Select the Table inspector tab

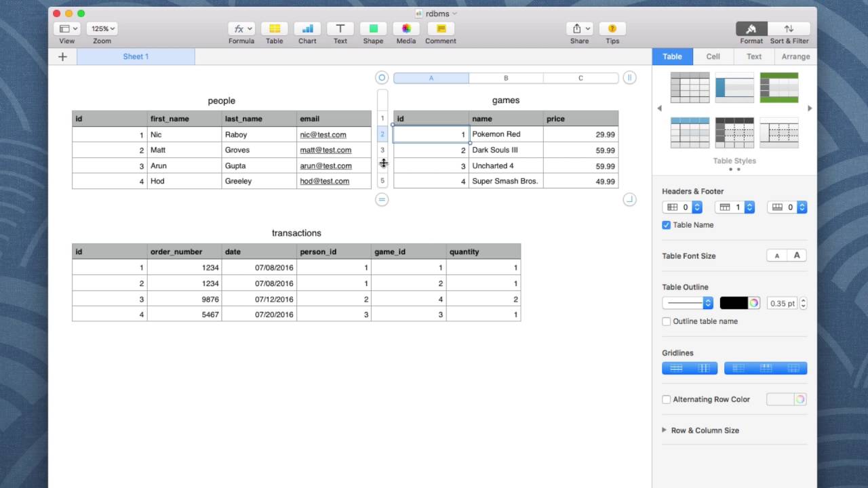tap(672, 57)
